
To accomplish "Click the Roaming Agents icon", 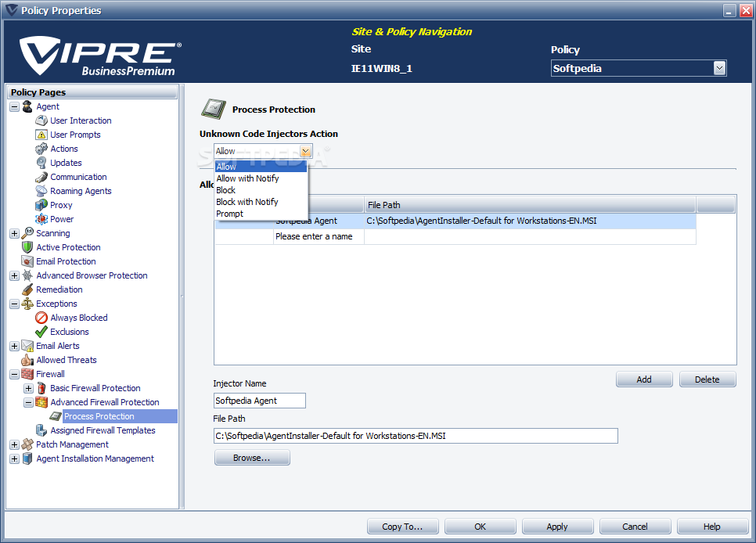I will 41,191.
